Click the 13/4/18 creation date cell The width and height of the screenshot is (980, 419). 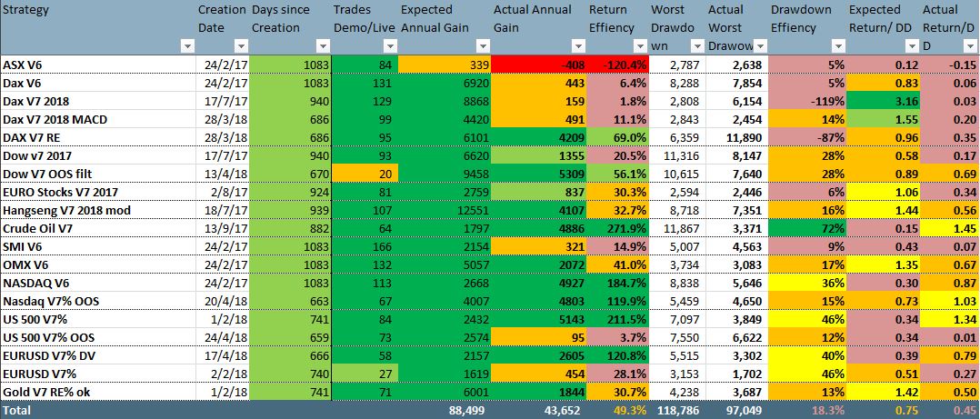click(x=223, y=174)
